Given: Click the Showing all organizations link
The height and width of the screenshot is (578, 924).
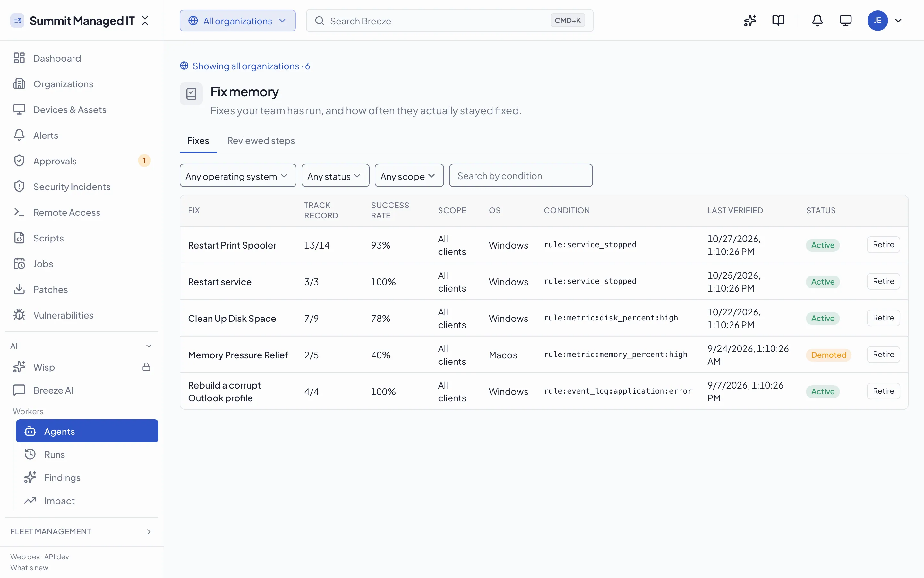Looking at the screenshot, I should pos(245,66).
